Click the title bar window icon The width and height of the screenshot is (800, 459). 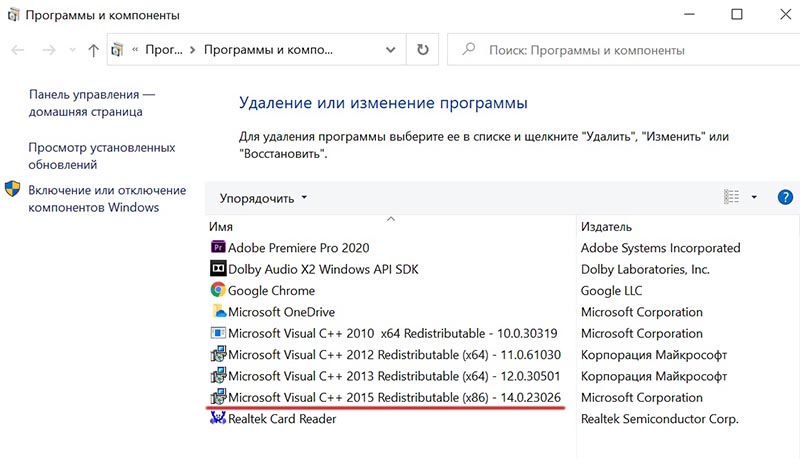(13, 15)
